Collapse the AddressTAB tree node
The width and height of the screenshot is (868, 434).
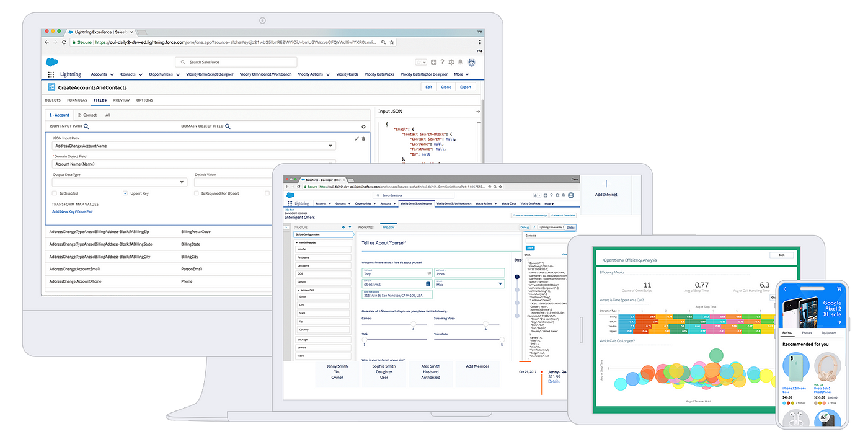pyautogui.click(x=298, y=290)
